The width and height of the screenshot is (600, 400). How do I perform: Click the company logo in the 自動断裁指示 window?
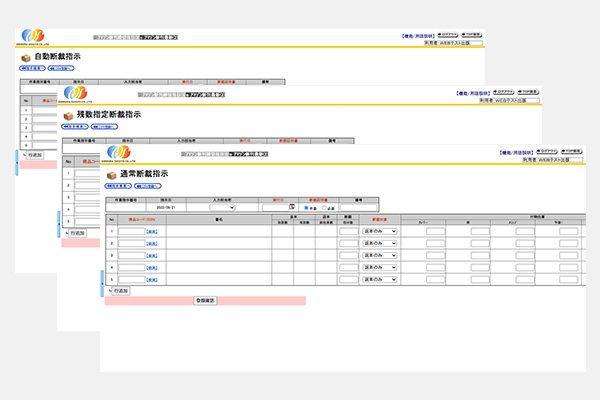coord(33,36)
